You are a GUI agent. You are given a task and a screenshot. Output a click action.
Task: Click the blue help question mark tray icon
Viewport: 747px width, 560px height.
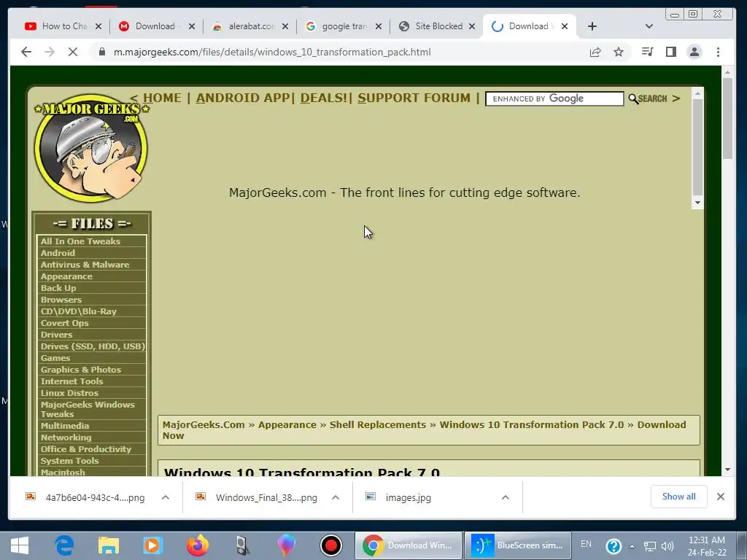614,545
